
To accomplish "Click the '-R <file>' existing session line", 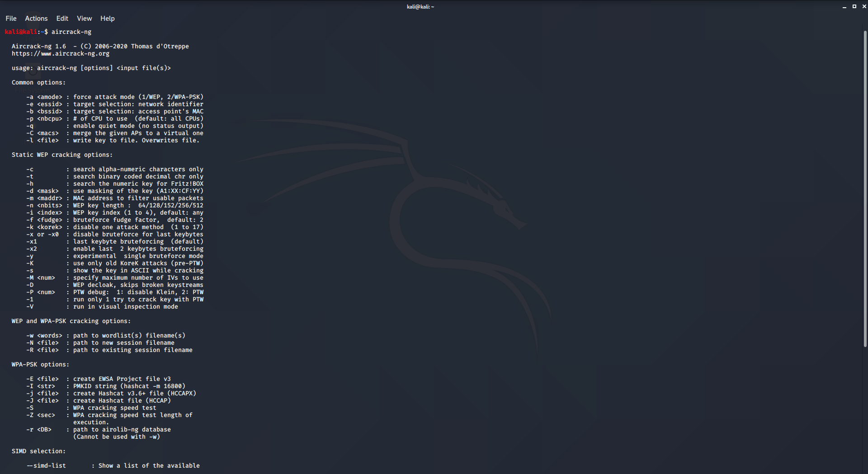I will coord(109,350).
